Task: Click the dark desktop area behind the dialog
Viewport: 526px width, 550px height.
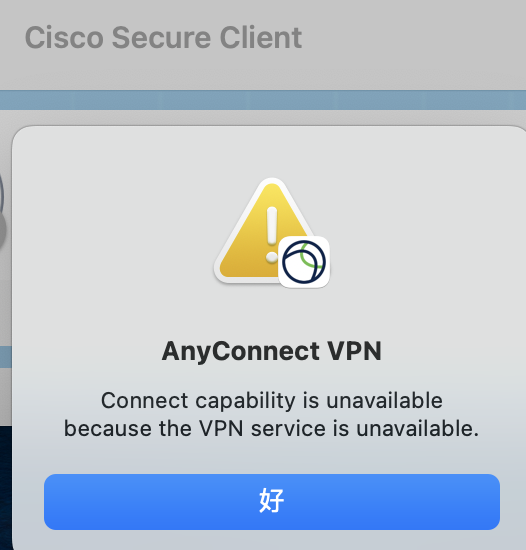Action: 6,488
